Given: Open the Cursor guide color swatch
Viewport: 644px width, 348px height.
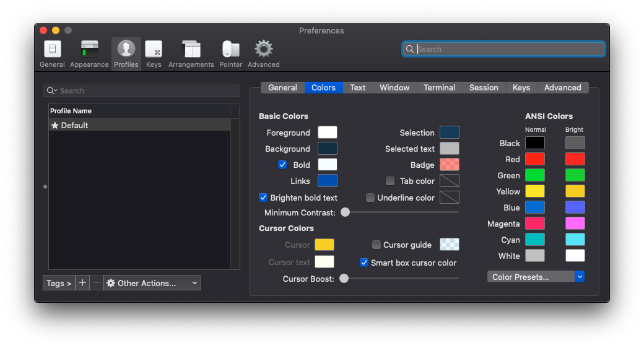Looking at the screenshot, I should 450,244.
